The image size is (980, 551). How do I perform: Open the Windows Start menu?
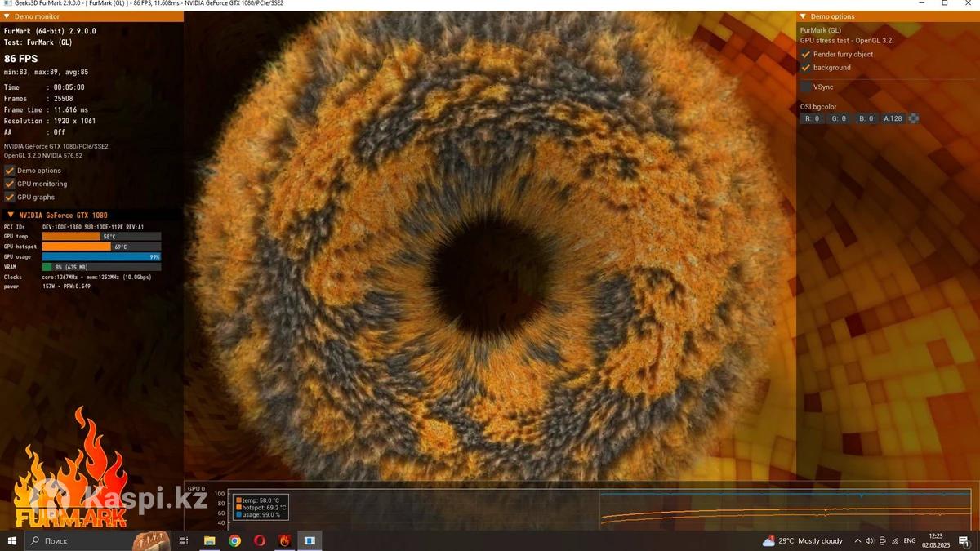pos(12,540)
